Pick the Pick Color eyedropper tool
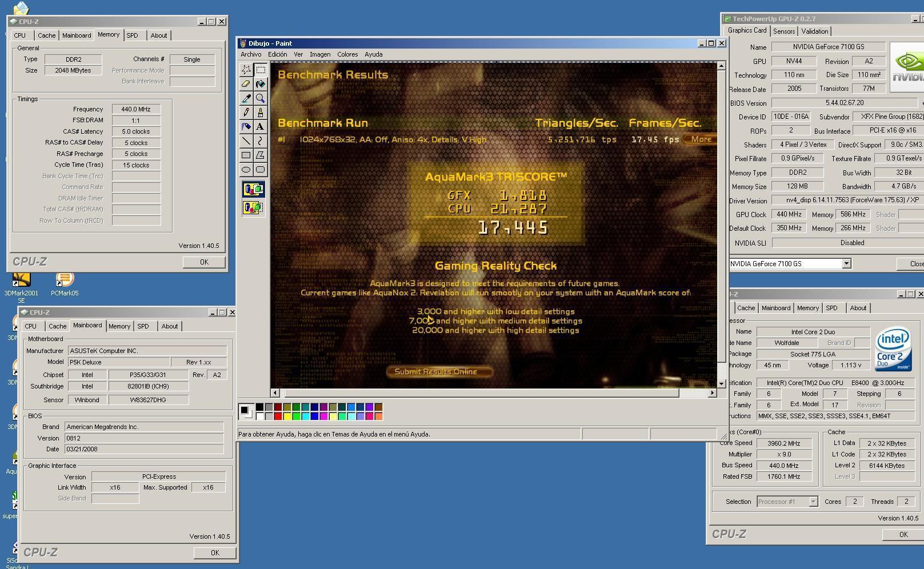The height and width of the screenshot is (569, 924). click(246, 98)
